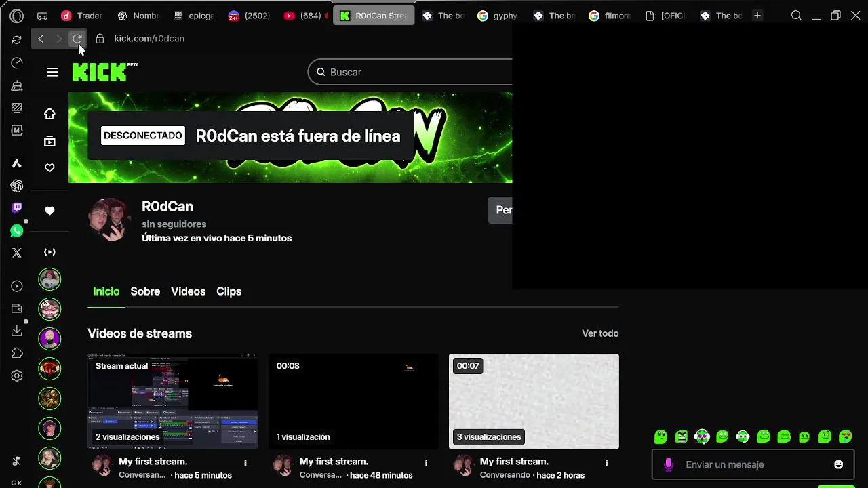The width and height of the screenshot is (868, 488).
Task: Go back to previous page
Action: click(41, 39)
